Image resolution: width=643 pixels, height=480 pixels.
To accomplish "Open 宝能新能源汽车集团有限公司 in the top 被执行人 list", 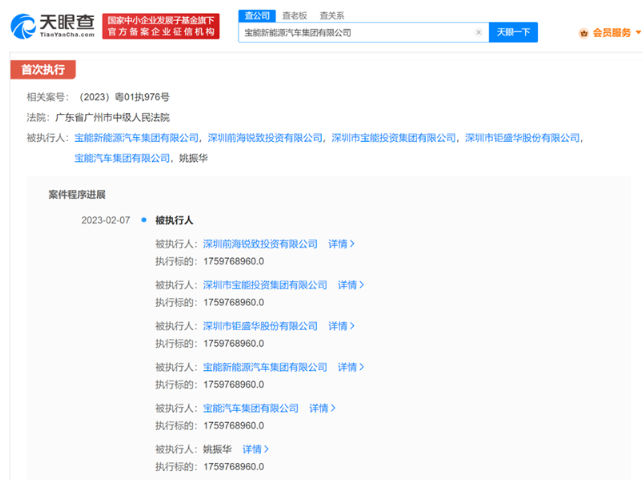I will pyautogui.click(x=136, y=138).
